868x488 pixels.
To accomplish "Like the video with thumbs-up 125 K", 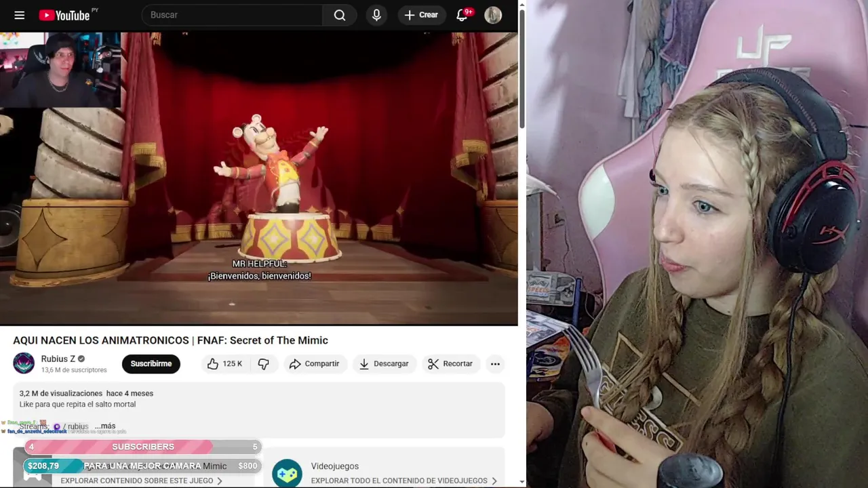I will [x=224, y=364].
